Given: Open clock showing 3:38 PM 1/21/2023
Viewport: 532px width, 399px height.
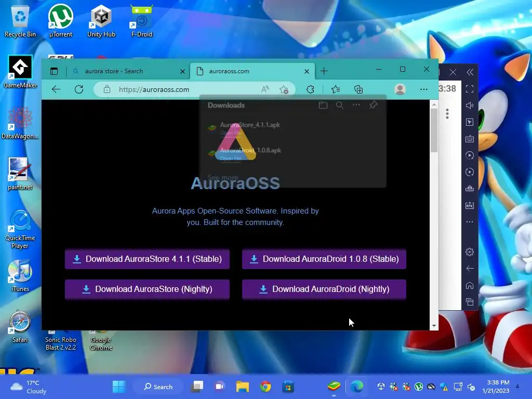Looking at the screenshot, I should click(496, 387).
